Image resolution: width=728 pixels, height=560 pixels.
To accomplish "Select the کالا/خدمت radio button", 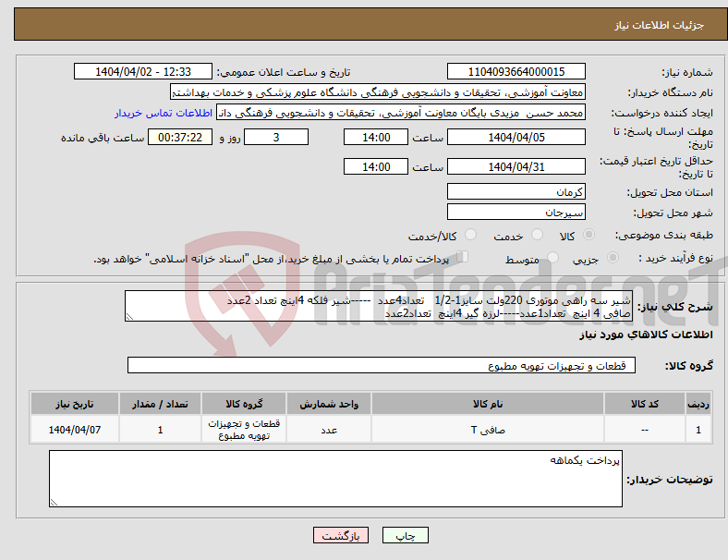I will click(471, 235).
